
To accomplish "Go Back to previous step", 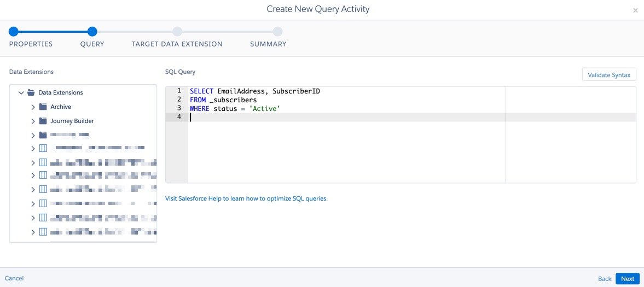I will click(x=604, y=278).
